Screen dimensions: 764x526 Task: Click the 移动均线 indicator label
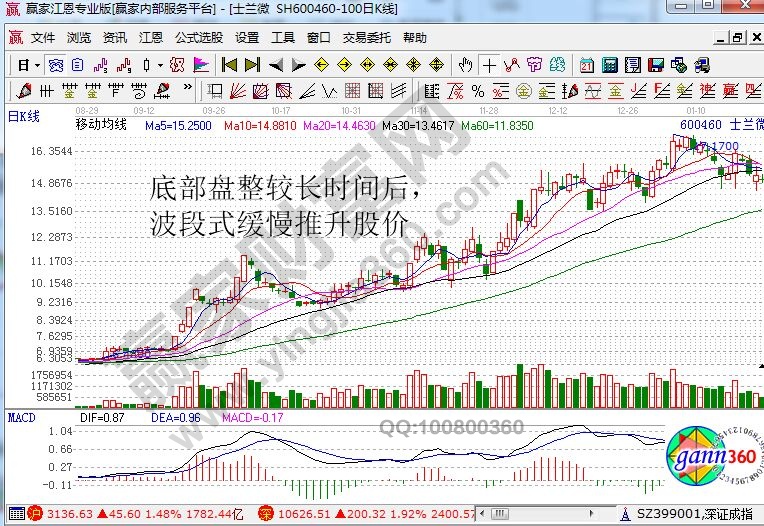tap(101, 126)
